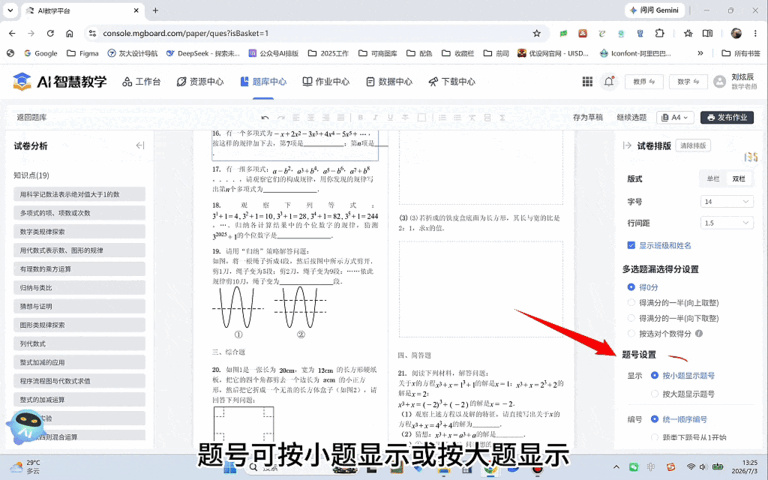Bookmark this page with the star icon
The image size is (768, 480).
coord(537,33)
